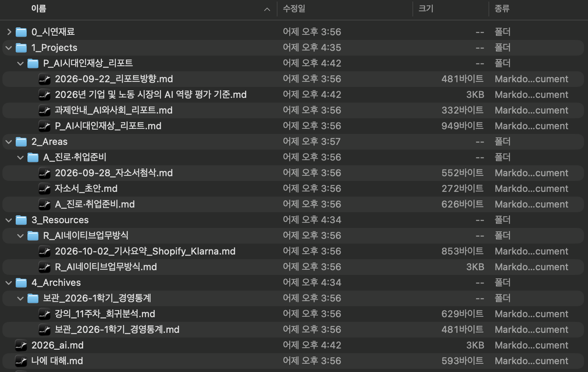Click the 어제 오후 3:57 modified date
The width and height of the screenshot is (588, 372).
[x=312, y=142]
